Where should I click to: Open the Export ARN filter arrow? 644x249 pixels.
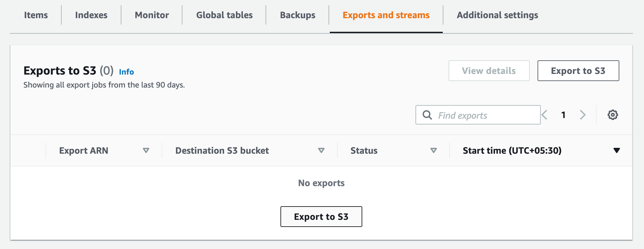click(x=146, y=150)
